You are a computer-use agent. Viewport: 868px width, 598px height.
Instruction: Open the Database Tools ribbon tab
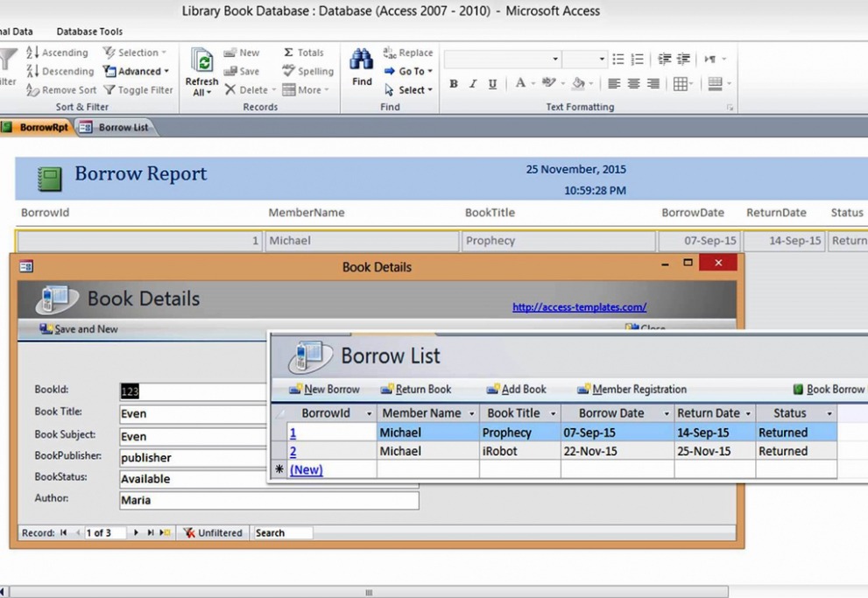(x=89, y=32)
